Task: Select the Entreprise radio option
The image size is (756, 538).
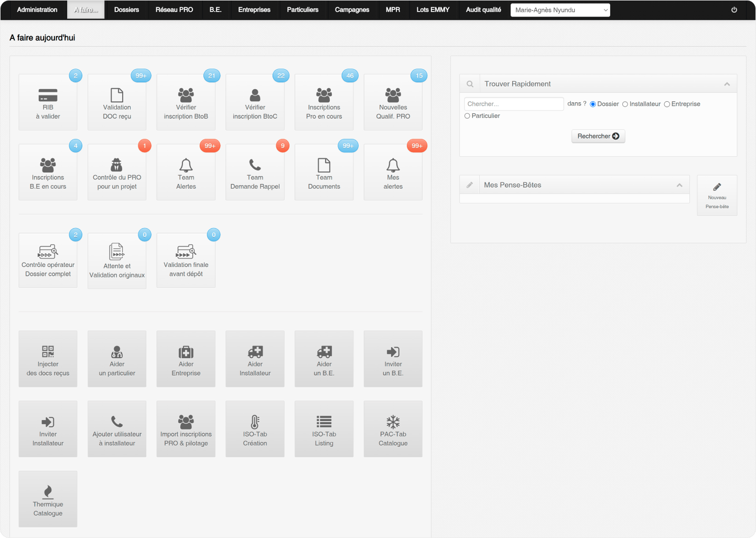Action: (667, 104)
